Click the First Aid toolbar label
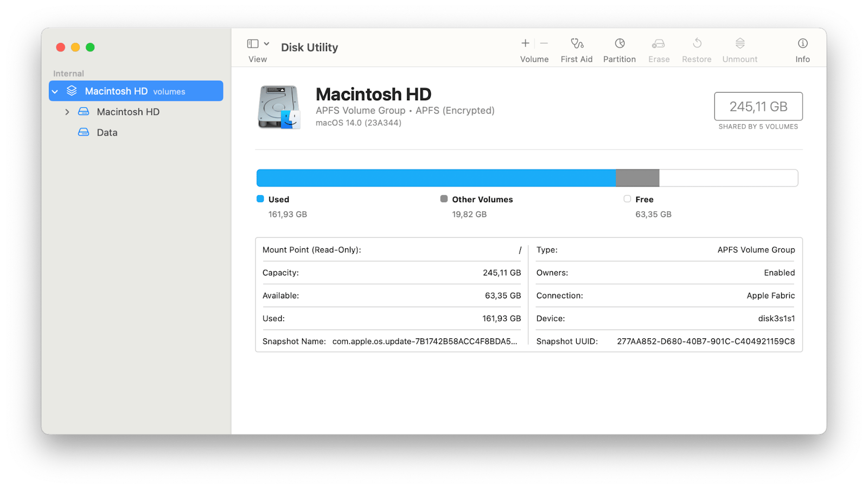 577,59
